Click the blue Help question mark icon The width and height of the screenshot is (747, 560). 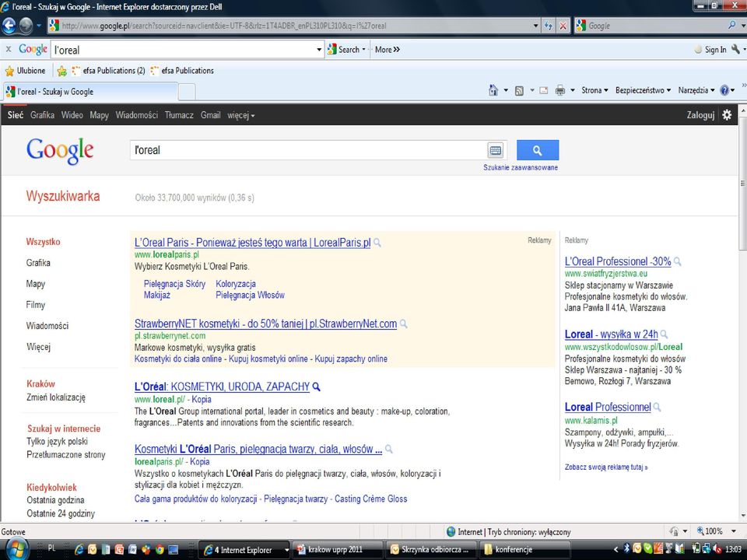click(x=724, y=90)
